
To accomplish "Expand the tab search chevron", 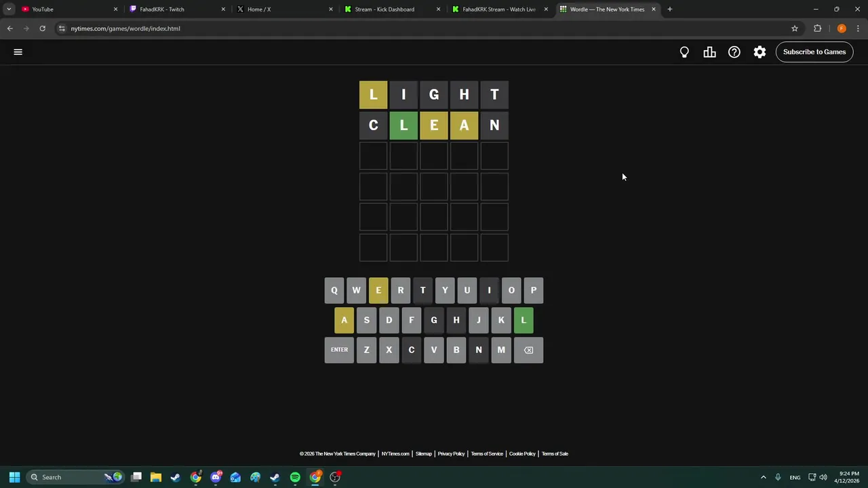I will [9, 9].
